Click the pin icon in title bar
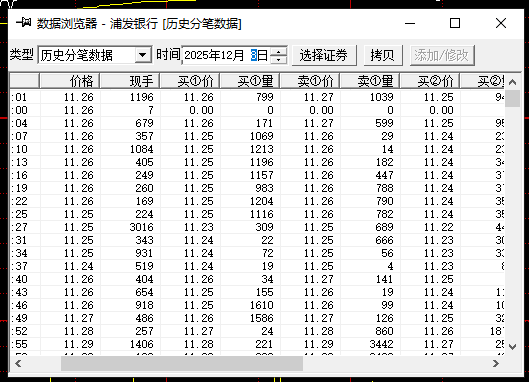Screen dimensions: 529x382 click(x=24, y=23)
